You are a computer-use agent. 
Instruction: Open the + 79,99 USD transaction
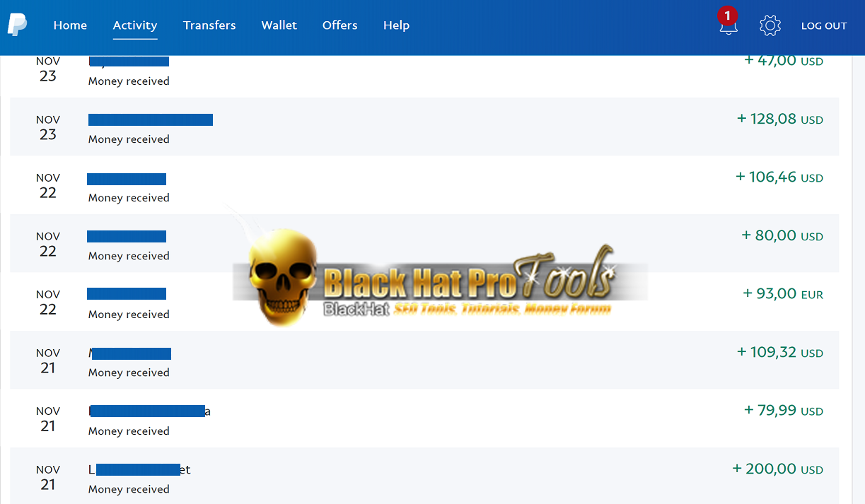[x=424, y=418]
